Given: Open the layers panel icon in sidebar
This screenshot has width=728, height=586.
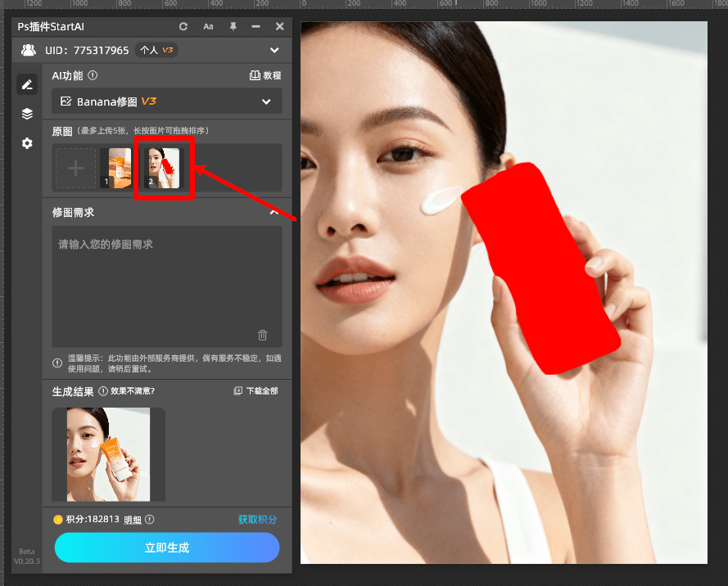Looking at the screenshot, I should [x=27, y=114].
